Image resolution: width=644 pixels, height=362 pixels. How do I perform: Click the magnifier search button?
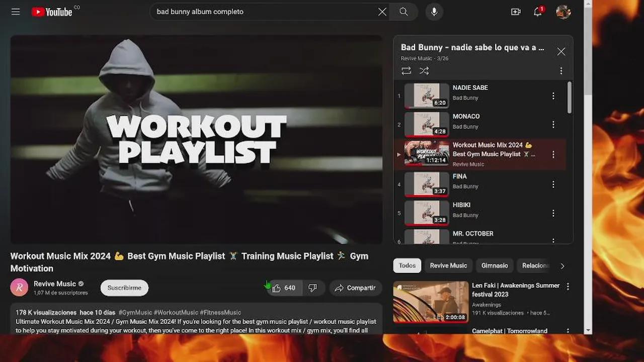(x=404, y=12)
